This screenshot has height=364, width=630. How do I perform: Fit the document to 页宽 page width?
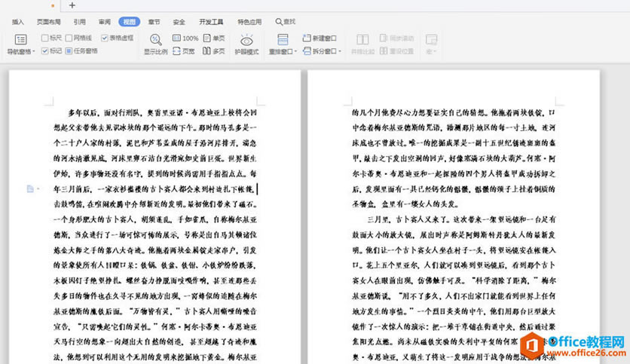point(184,51)
